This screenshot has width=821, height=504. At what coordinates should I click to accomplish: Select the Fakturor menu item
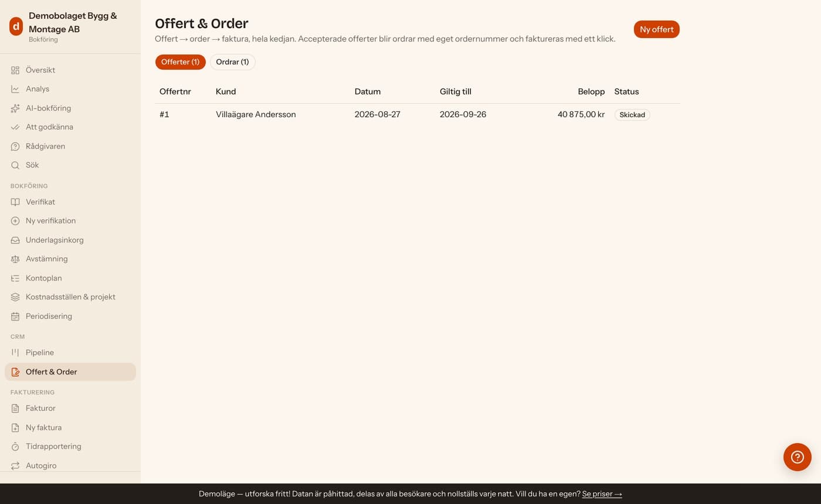pyautogui.click(x=70, y=408)
